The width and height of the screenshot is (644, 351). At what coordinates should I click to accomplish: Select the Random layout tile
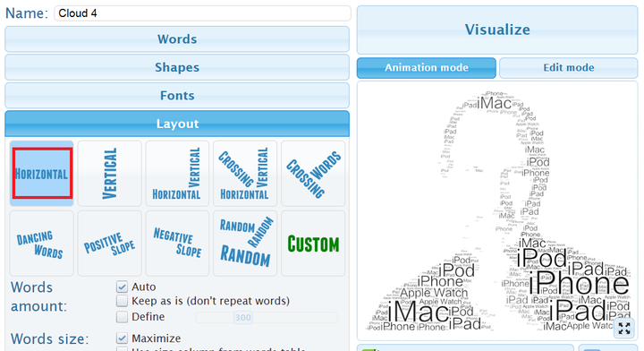coord(245,244)
